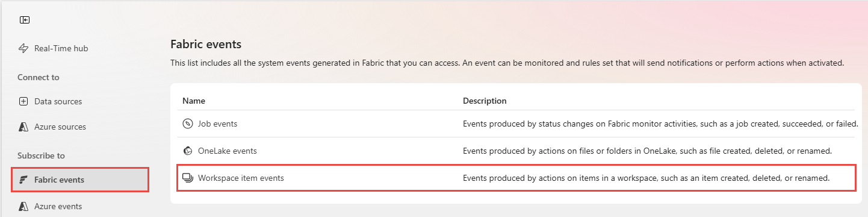
Task: Click the Workspace item events description text
Action: point(646,178)
